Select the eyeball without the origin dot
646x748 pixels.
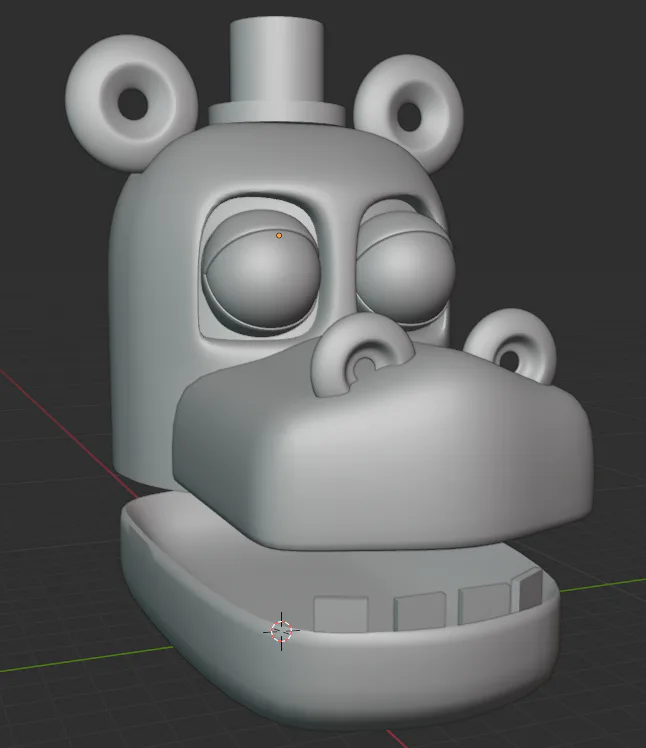coord(406,277)
